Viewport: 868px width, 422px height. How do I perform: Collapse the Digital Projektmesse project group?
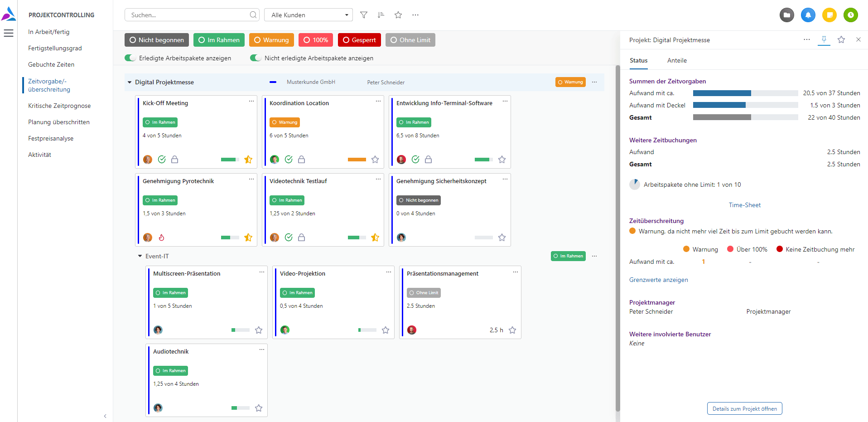click(130, 82)
